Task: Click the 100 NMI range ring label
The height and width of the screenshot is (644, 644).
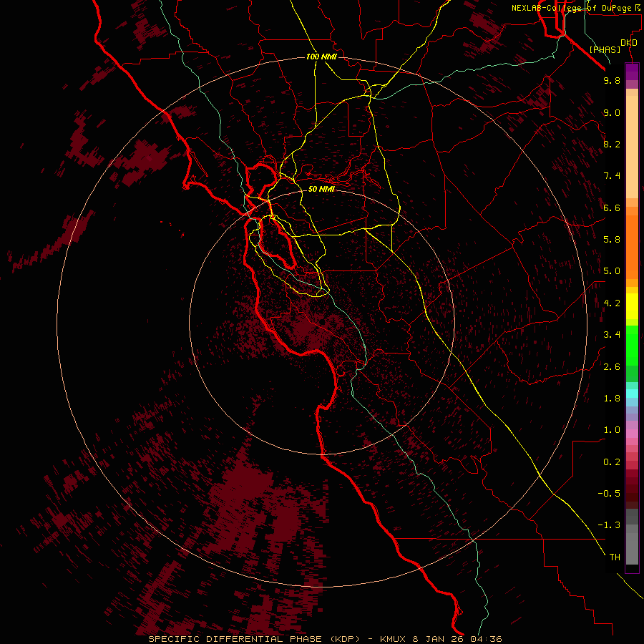Action: point(321,57)
